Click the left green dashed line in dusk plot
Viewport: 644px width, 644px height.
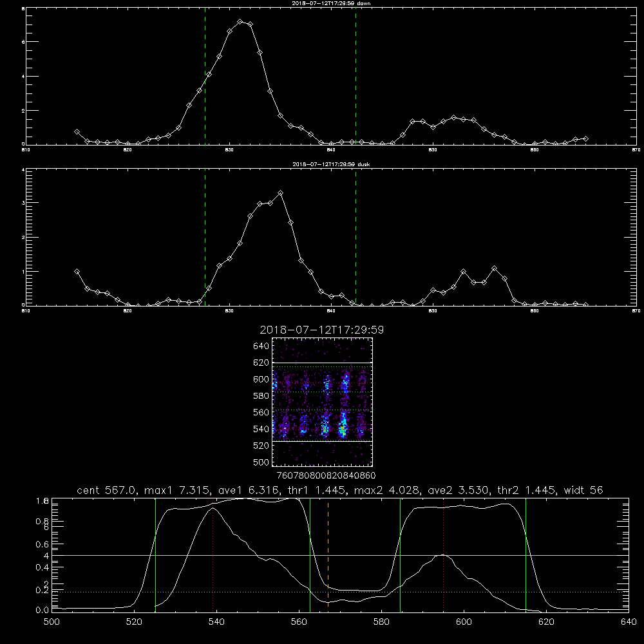point(205,237)
